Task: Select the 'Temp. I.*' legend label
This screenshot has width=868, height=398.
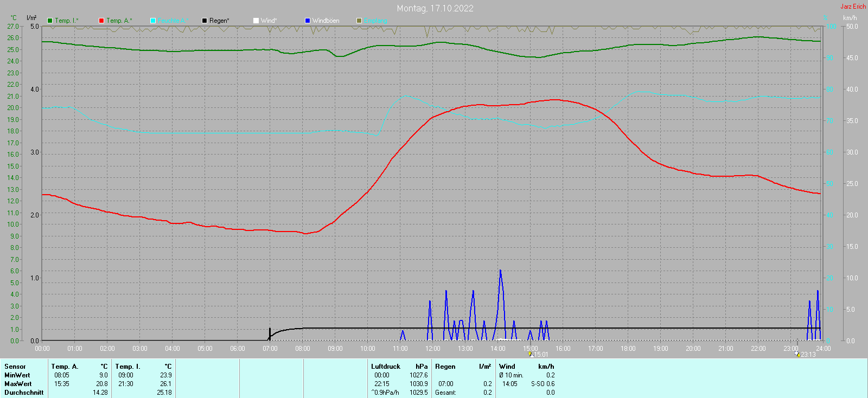Action: (x=67, y=21)
